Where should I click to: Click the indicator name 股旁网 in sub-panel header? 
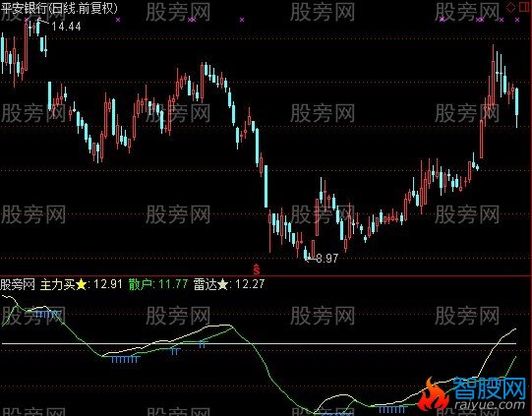18,284
